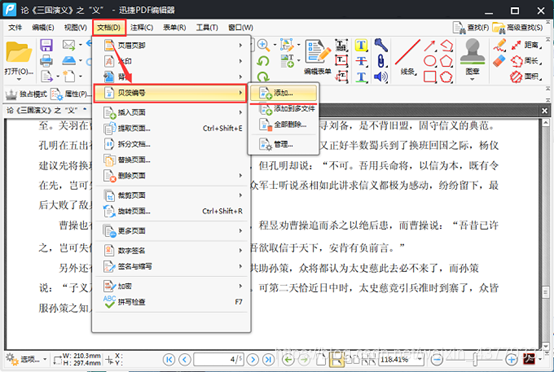Open the 文档(D) menu
The image size is (554, 372).
click(x=109, y=28)
